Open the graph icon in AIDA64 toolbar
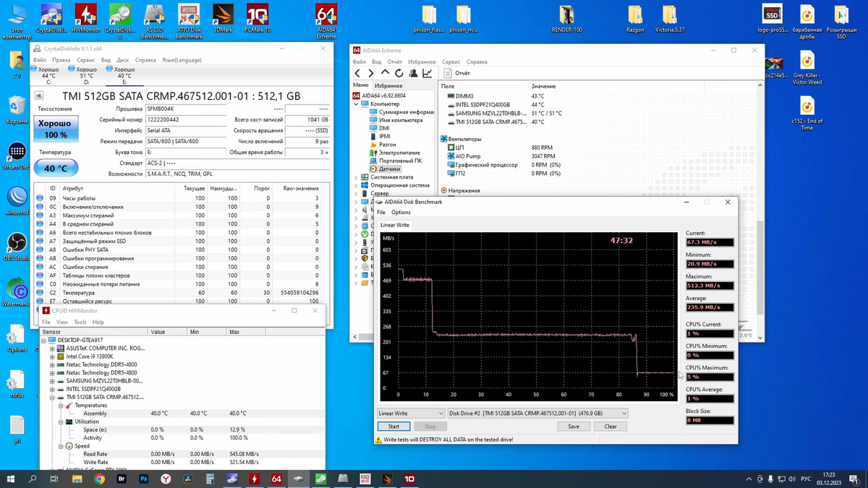The width and height of the screenshot is (868, 488). pos(427,73)
